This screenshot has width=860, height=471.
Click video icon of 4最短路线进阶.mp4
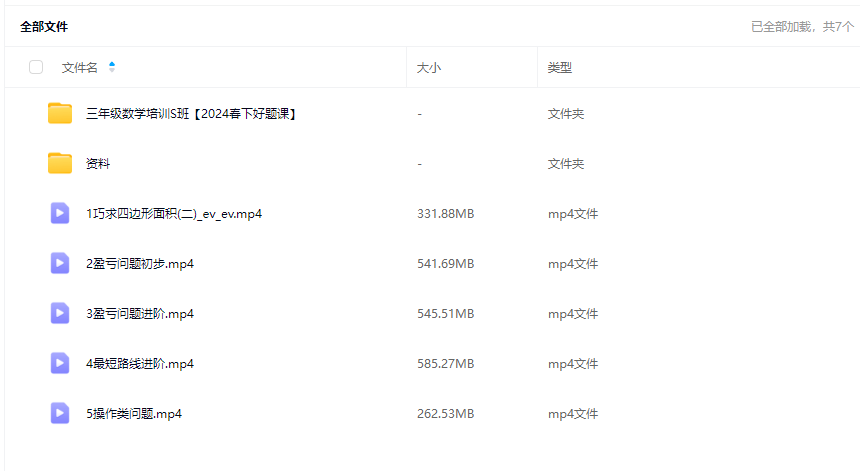60,363
